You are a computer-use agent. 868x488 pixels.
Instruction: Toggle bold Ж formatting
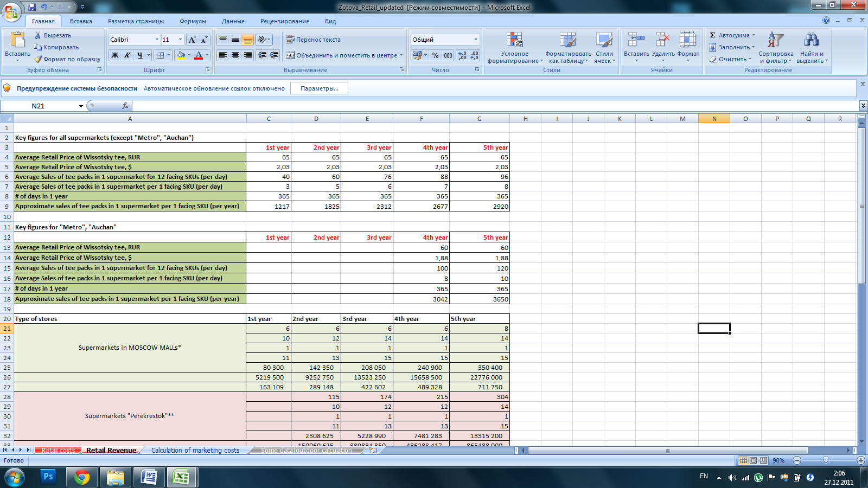pyautogui.click(x=114, y=55)
